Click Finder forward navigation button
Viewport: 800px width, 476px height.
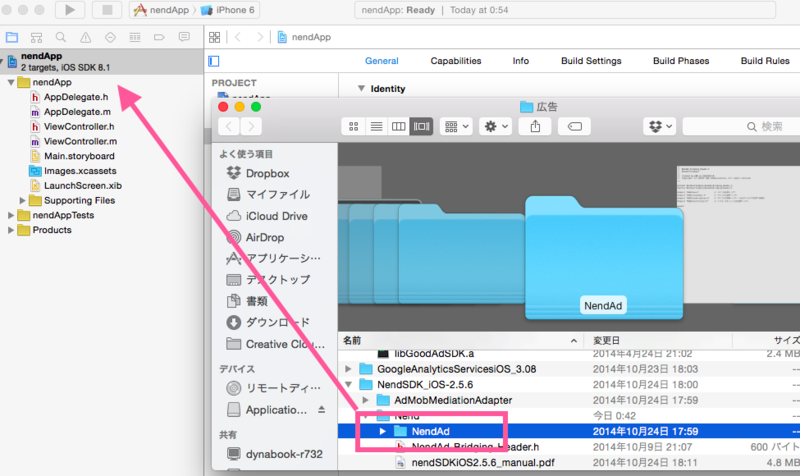point(251,127)
